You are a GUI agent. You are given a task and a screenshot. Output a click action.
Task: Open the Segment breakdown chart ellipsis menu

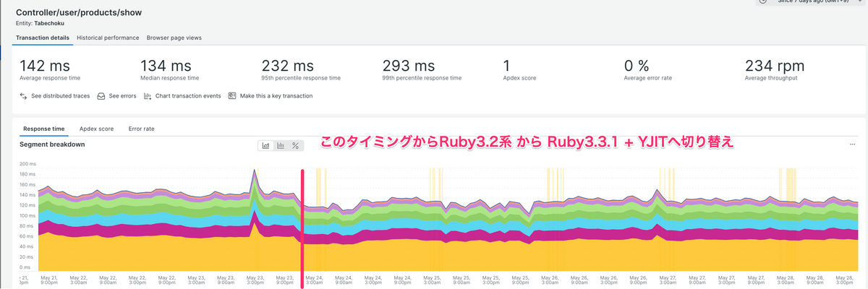tap(852, 145)
